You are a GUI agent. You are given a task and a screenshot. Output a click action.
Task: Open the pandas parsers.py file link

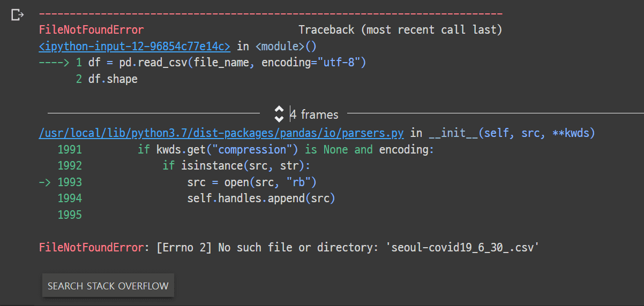[225, 133]
